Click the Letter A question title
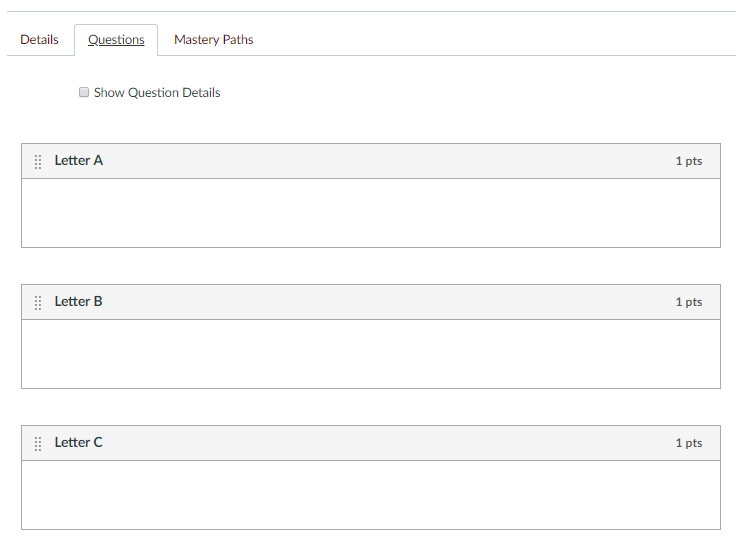 (79, 161)
